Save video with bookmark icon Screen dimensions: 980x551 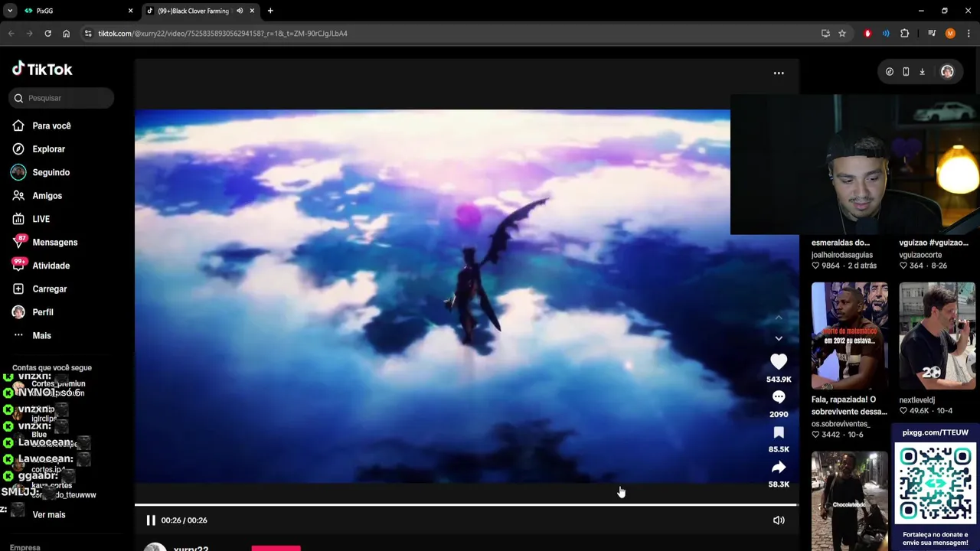point(779,432)
